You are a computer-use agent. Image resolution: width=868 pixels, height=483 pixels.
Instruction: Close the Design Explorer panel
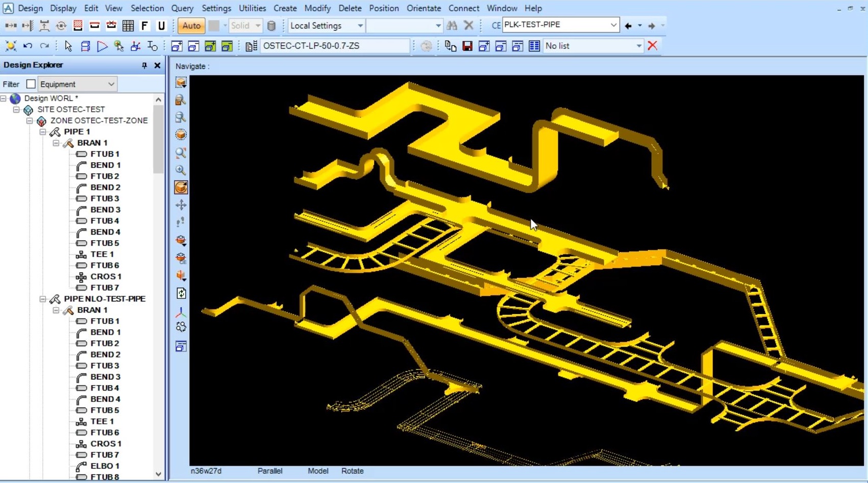point(157,65)
